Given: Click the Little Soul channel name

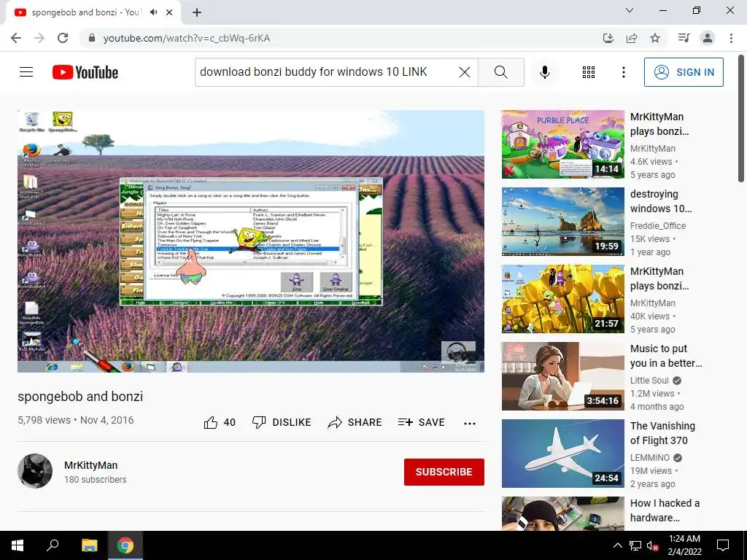Looking at the screenshot, I should point(649,381).
